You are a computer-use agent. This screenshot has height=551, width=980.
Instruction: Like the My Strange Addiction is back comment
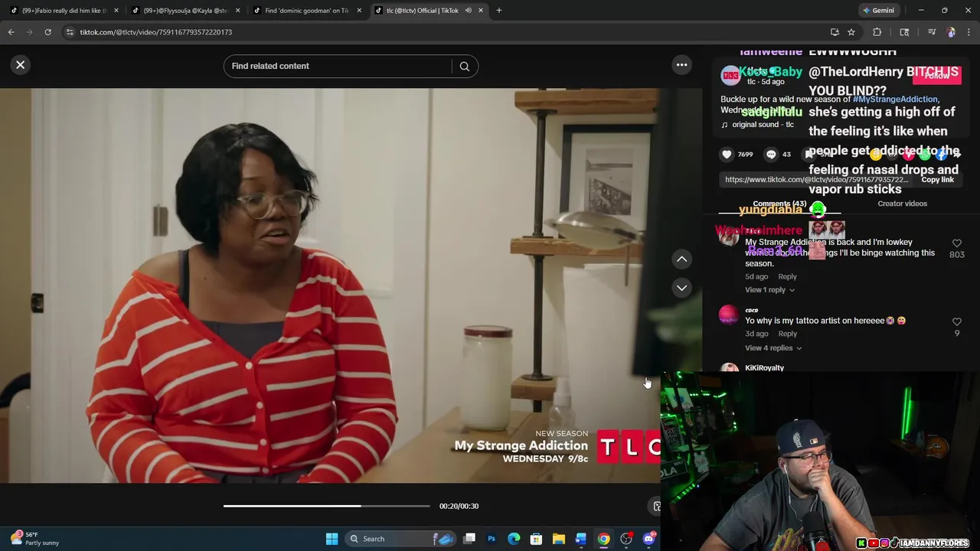pos(956,243)
